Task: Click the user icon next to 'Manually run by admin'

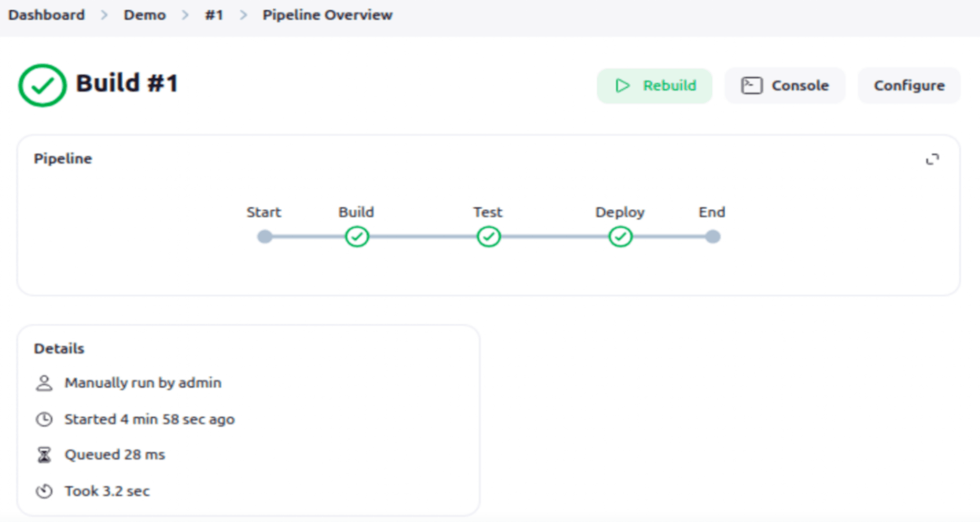Action: tap(44, 382)
